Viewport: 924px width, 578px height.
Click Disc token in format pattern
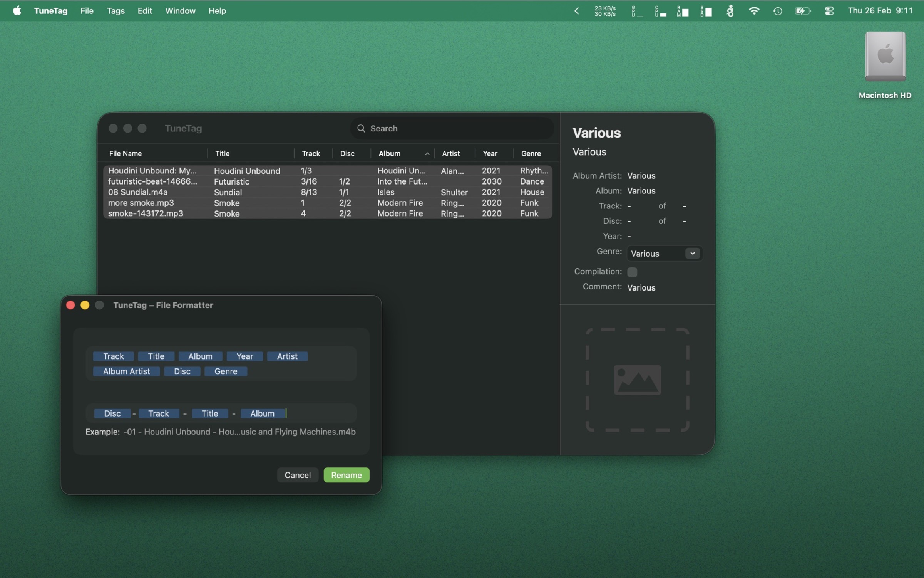point(112,413)
